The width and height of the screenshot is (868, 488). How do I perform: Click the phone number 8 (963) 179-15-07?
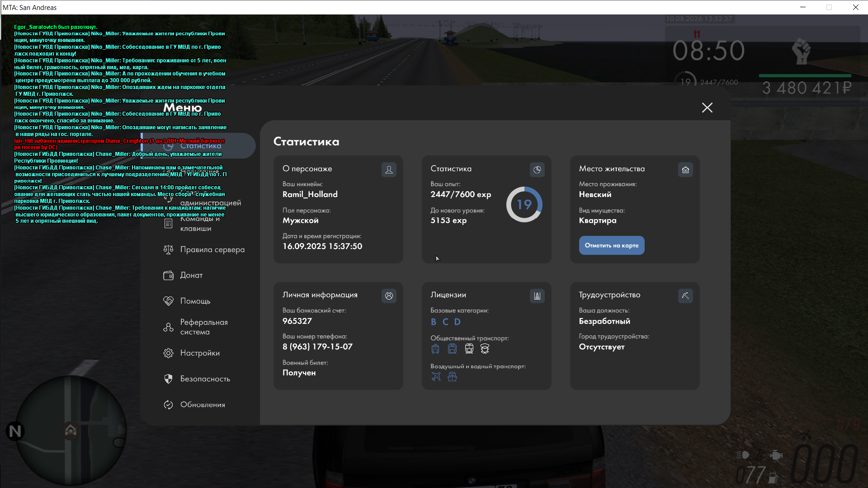pos(317,347)
